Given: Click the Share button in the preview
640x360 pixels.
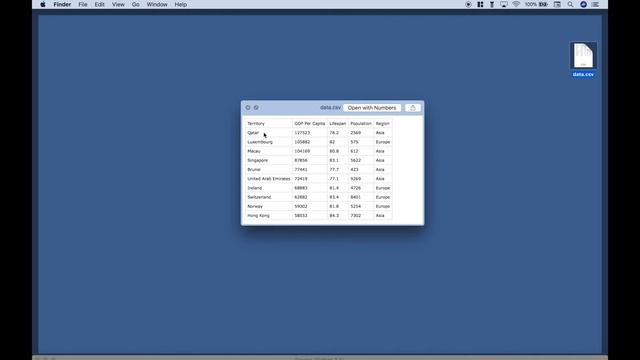Looking at the screenshot, I should 413,108.
